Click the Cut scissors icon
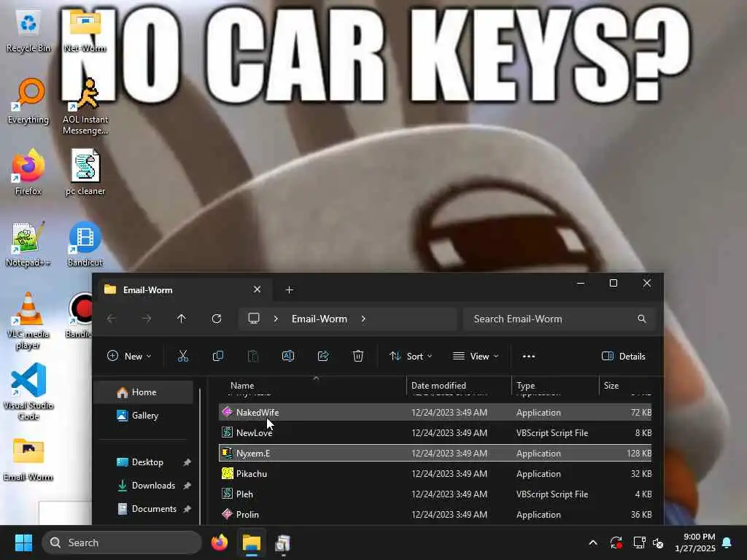The width and height of the screenshot is (747, 560). (183, 356)
